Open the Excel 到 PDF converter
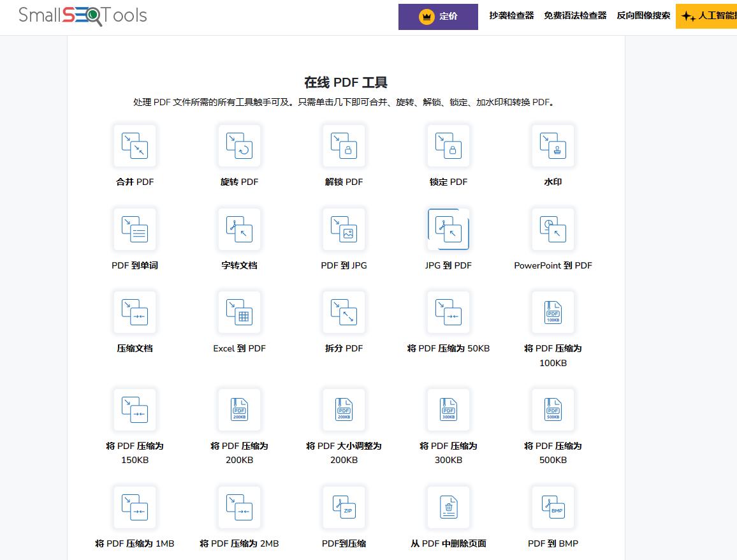This screenshot has width=737, height=560. pos(239,312)
